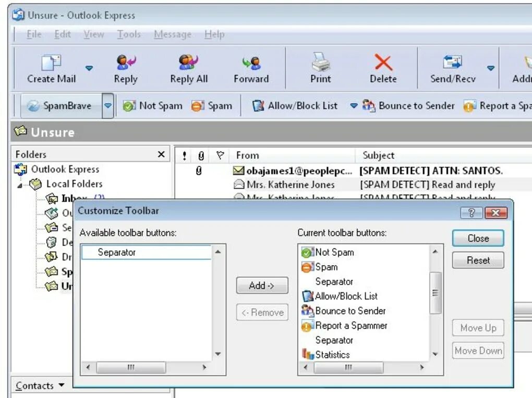Click up arrow of current buttons scrollbar

pyautogui.click(x=435, y=252)
